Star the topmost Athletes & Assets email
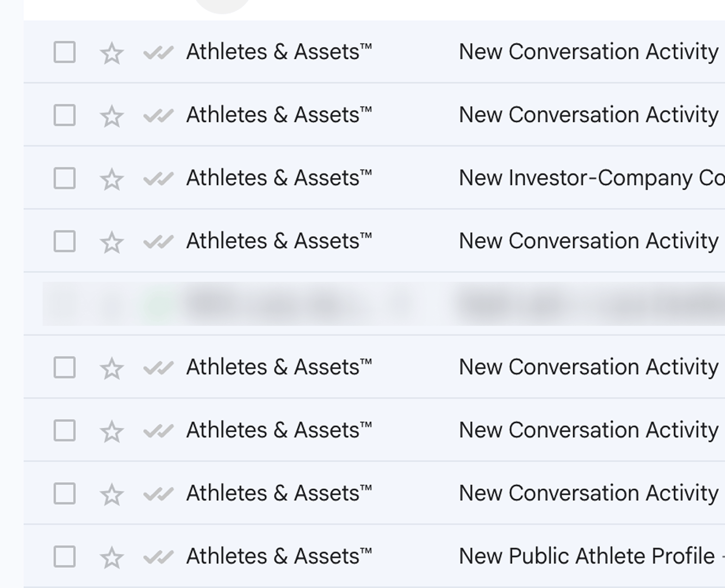The image size is (725, 588). point(112,53)
